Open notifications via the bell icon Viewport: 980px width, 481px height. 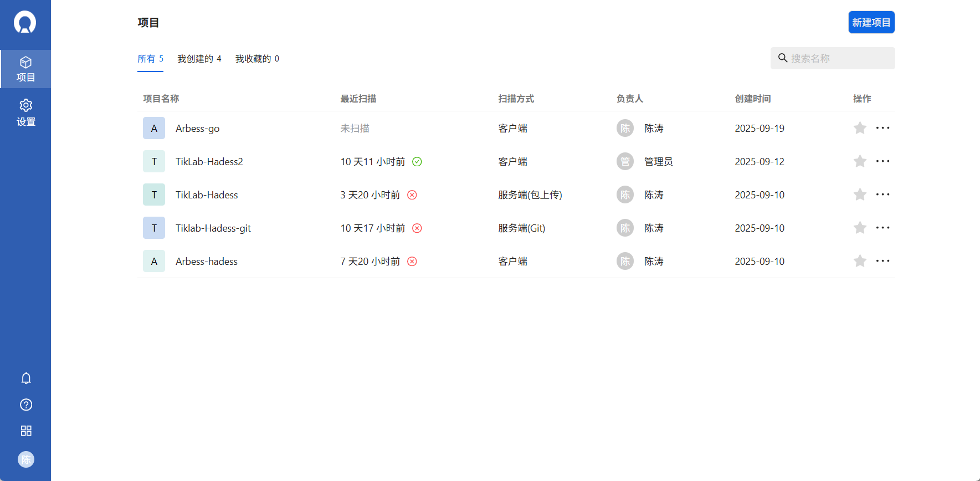(x=25, y=378)
